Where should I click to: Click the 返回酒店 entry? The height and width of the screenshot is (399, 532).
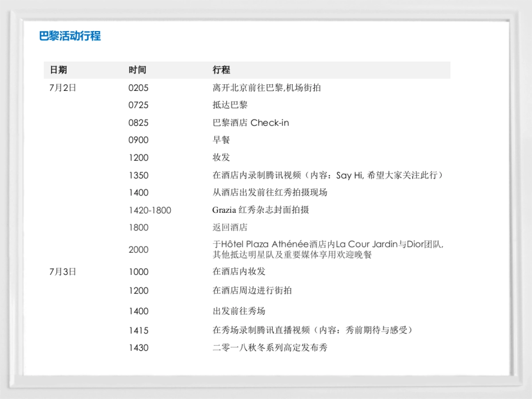(230, 227)
